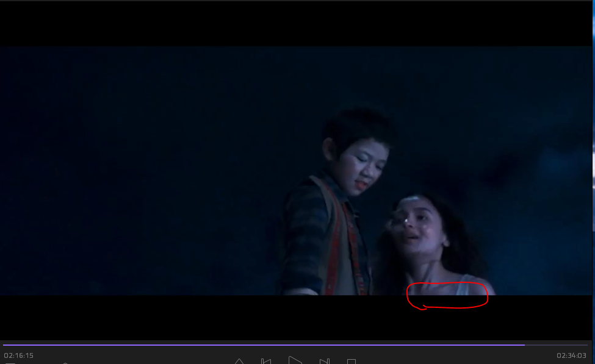Image resolution: width=595 pixels, height=364 pixels.
Task: Click the start of the purple seek bar
Action: [x=5, y=345]
